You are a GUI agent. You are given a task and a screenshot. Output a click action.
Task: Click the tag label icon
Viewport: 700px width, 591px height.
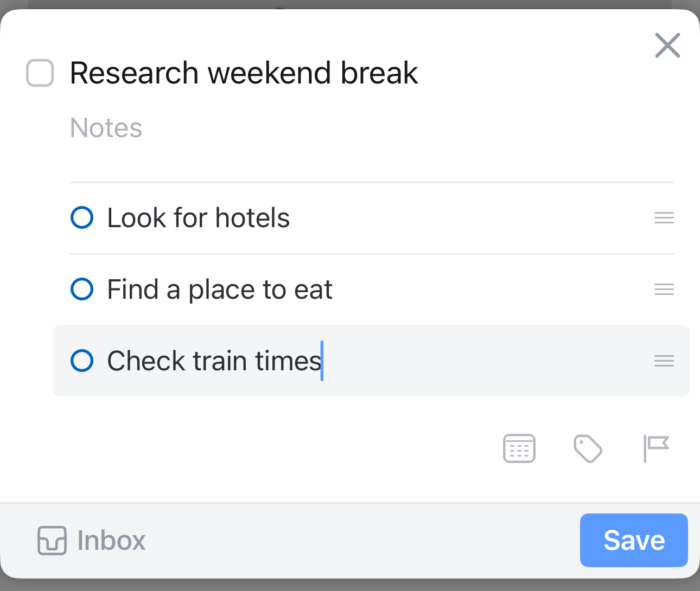pos(588,448)
